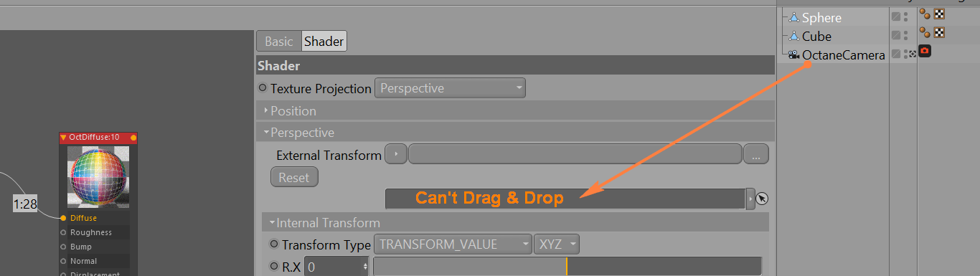Click the OctDiffuse material preview thumbnail

[x=99, y=177]
